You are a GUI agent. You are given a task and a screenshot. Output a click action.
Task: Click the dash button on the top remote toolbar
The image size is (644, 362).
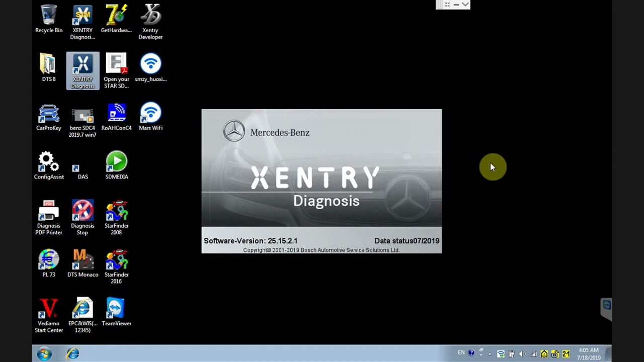tap(456, 5)
